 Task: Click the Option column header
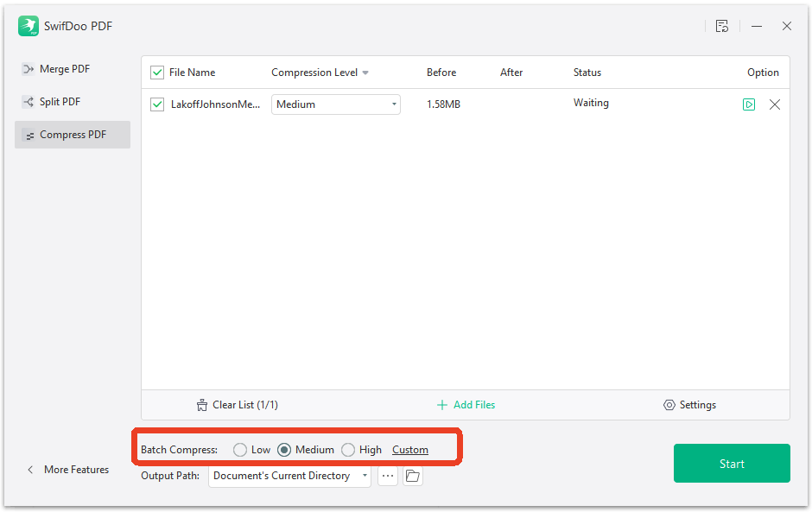763,73
